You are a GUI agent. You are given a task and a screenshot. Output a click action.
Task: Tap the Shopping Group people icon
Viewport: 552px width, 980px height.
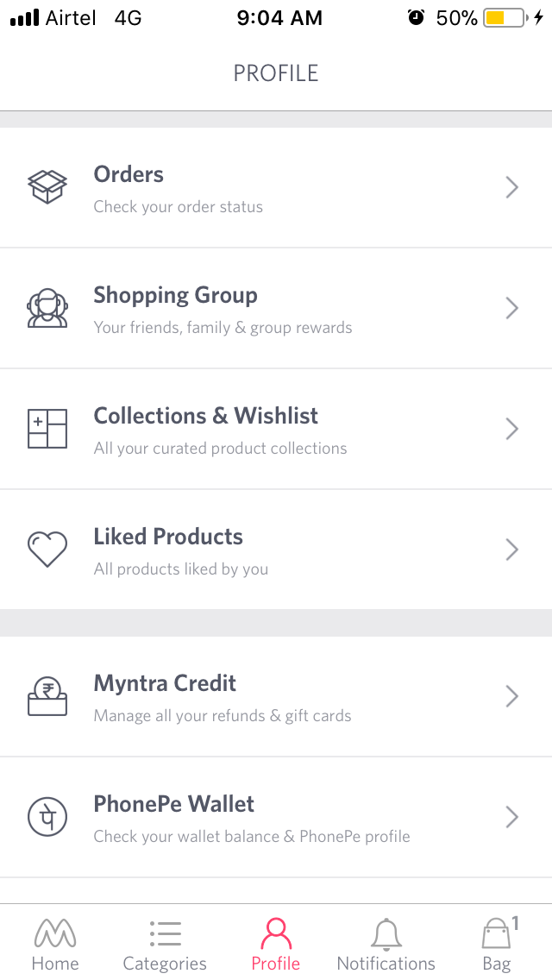pyautogui.click(x=47, y=308)
